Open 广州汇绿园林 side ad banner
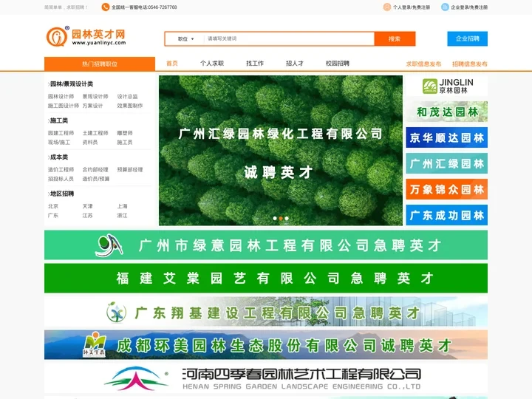This screenshot has height=399, width=532. tap(447, 163)
